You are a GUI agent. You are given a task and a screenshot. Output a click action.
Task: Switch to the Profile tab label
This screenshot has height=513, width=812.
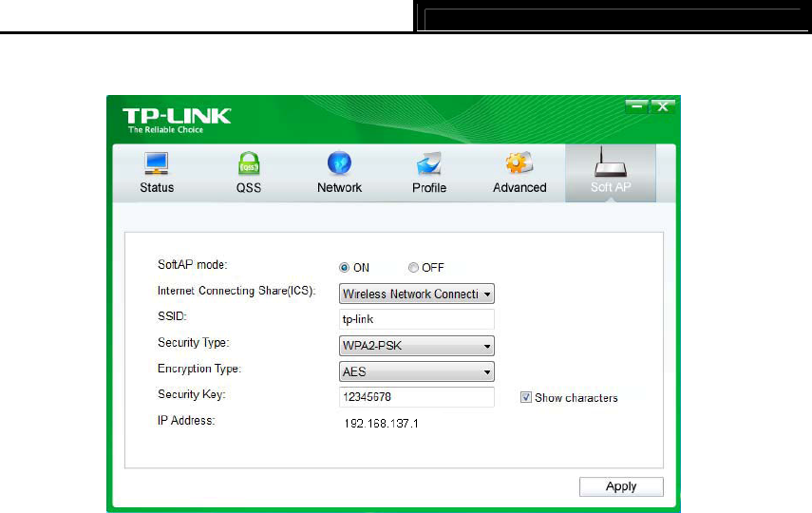coord(429,187)
